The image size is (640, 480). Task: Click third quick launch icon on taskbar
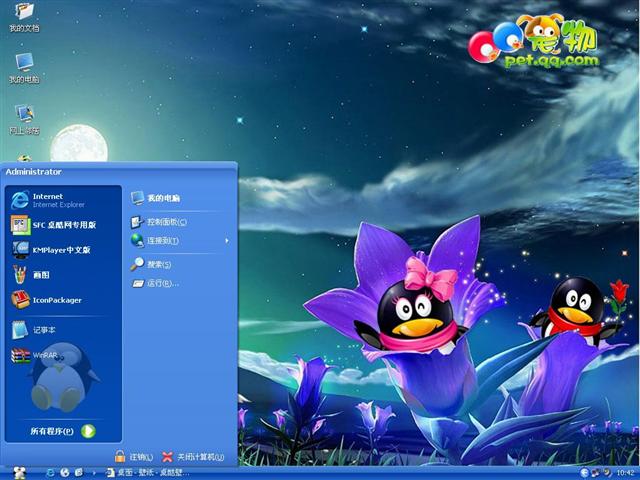coord(79,473)
